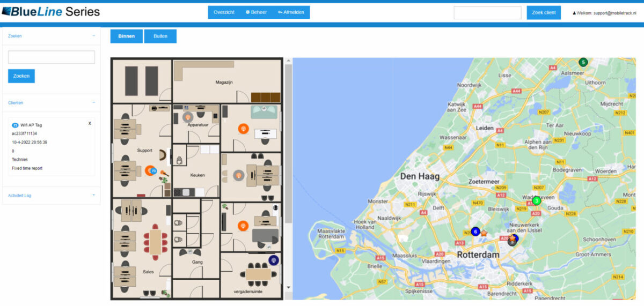The width and height of the screenshot is (644, 306).
Task: Collapse the Clienten panel
Action: [x=93, y=102]
